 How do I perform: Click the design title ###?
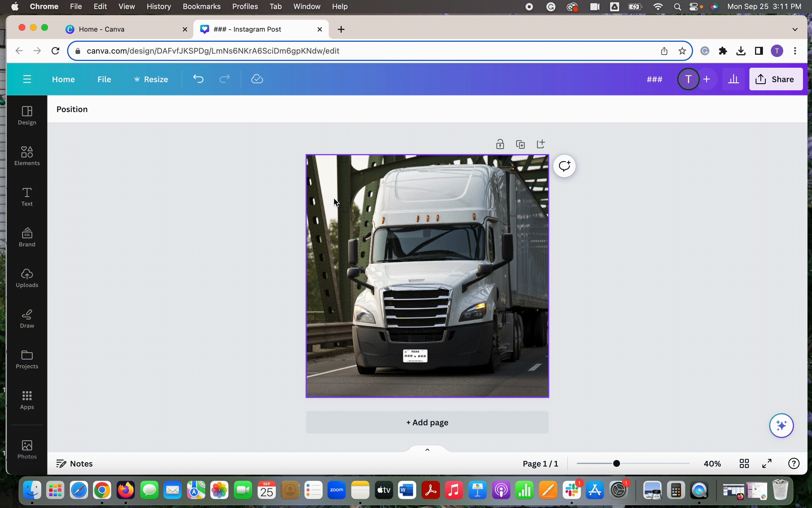[x=654, y=79]
